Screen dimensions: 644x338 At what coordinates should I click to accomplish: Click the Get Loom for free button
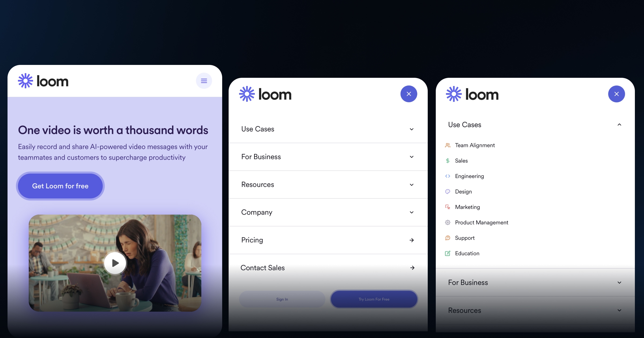[x=60, y=186]
